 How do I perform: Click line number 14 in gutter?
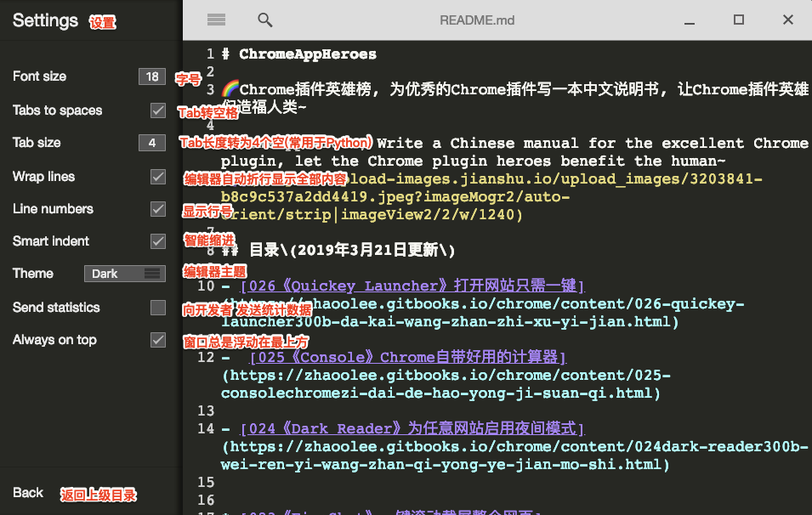click(206, 428)
